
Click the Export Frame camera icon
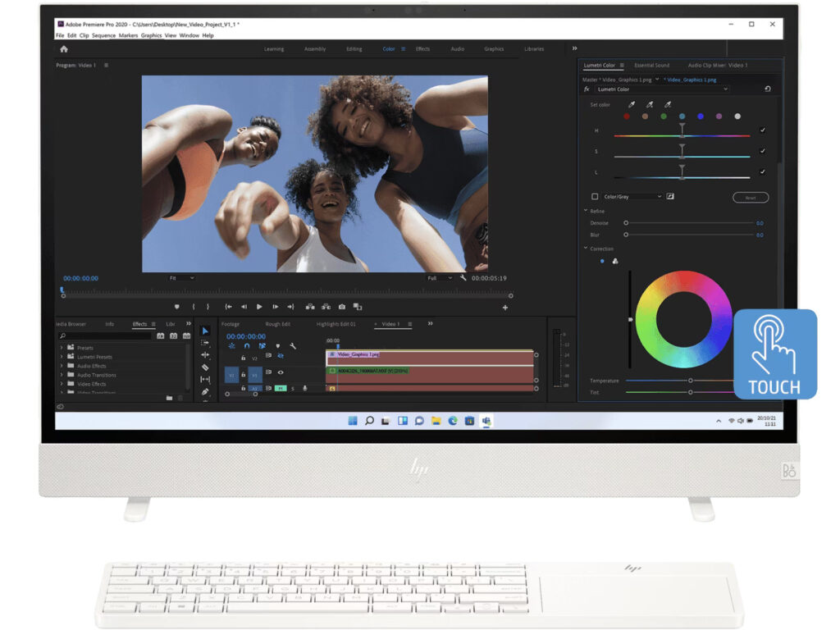click(342, 307)
